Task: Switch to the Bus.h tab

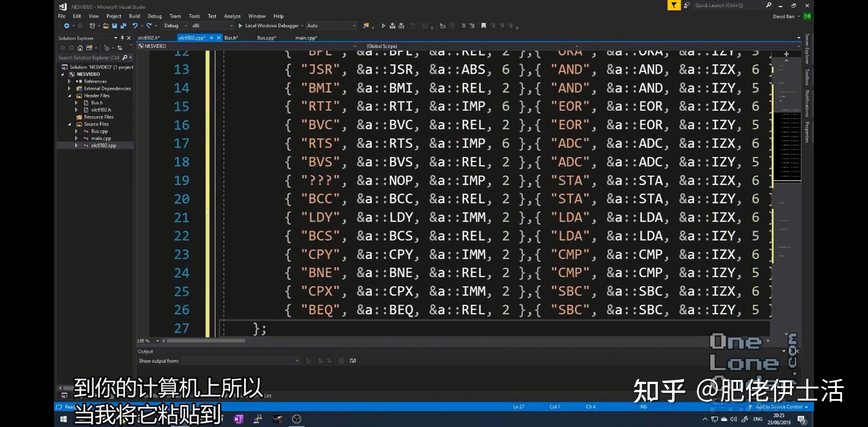Action: [231, 38]
